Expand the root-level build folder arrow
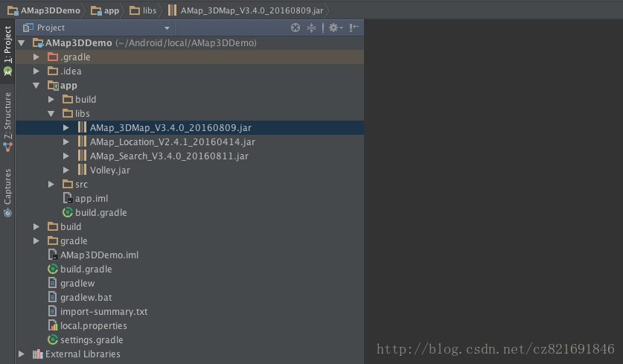The height and width of the screenshot is (364, 623). [x=36, y=226]
